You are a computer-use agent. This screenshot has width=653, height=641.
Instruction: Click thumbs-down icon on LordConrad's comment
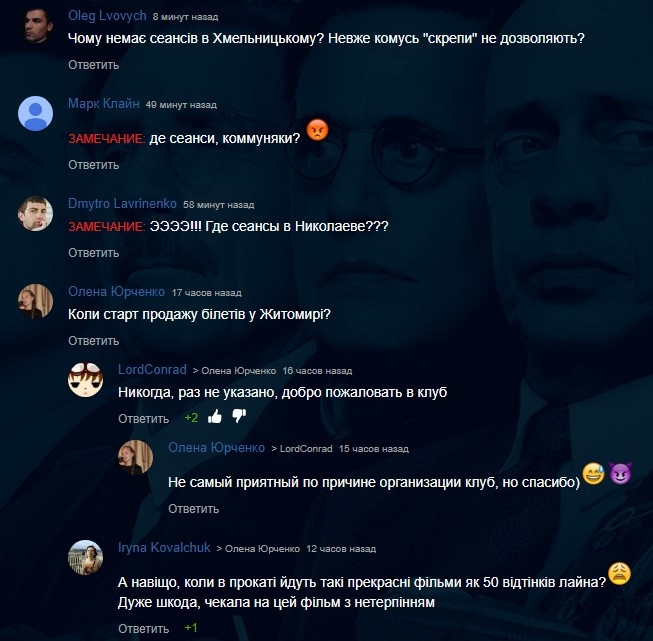239,416
